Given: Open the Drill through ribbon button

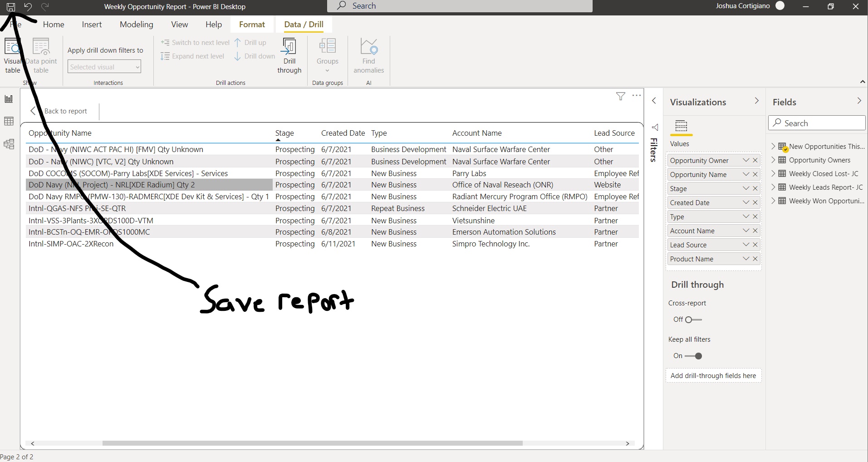Looking at the screenshot, I should click(x=289, y=56).
